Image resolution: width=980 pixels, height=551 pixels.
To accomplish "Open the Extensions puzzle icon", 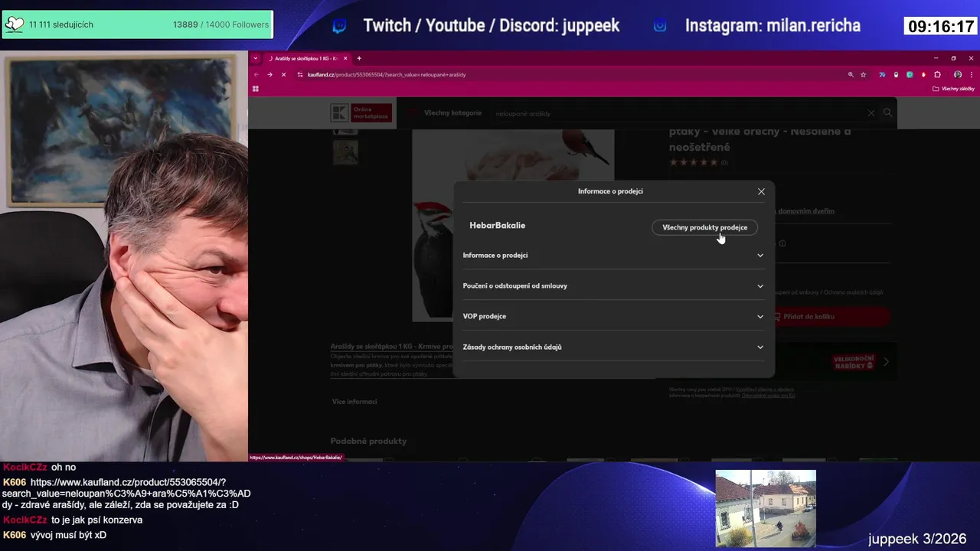I will [x=937, y=74].
